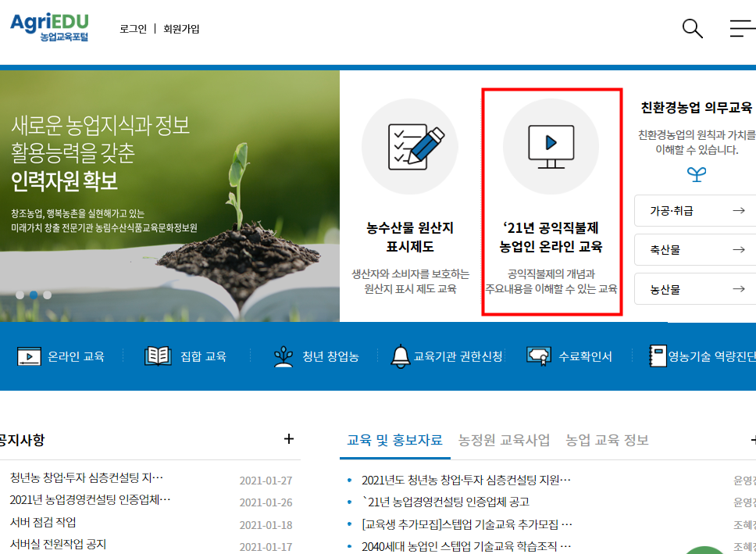Open '21년 공익직불제 농업인 온라인 교육 title

(x=551, y=237)
